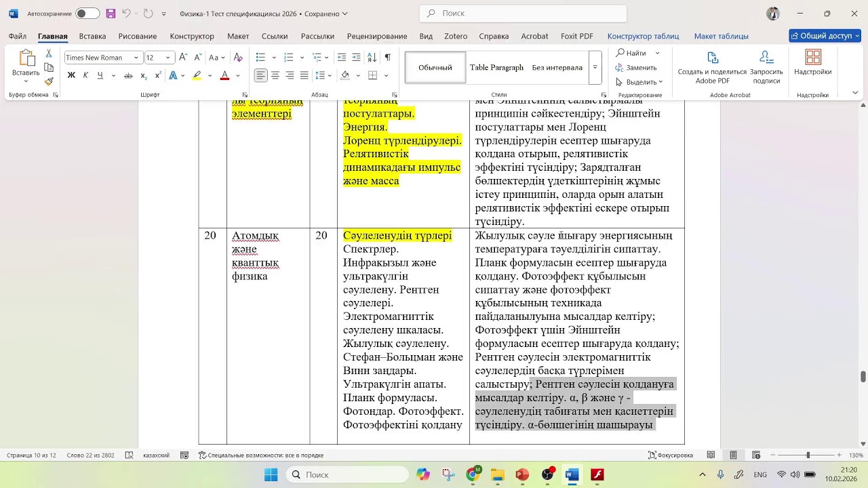
Task: Expand the styles gallery arrow
Action: click(x=595, y=68)
